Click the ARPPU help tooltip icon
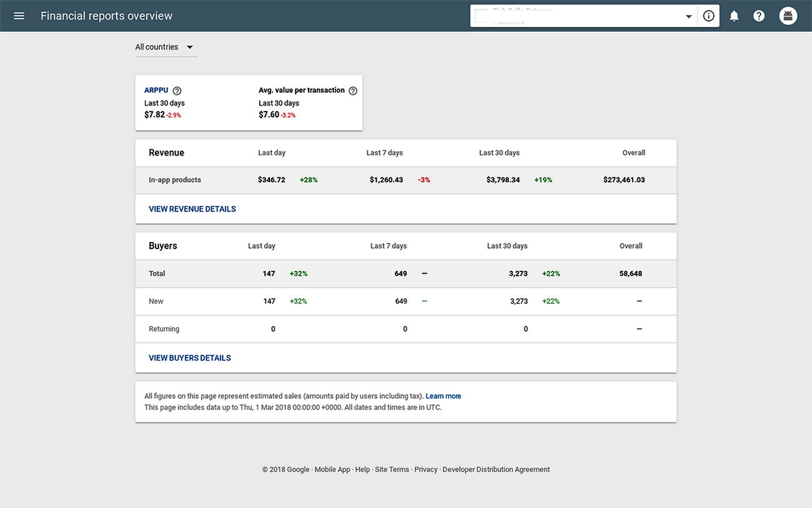Viewport: 812px width, 508px height. tap(177, 91)
